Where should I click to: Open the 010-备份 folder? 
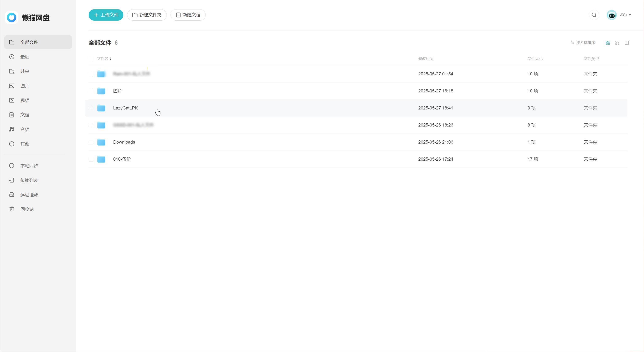(122, 159)
